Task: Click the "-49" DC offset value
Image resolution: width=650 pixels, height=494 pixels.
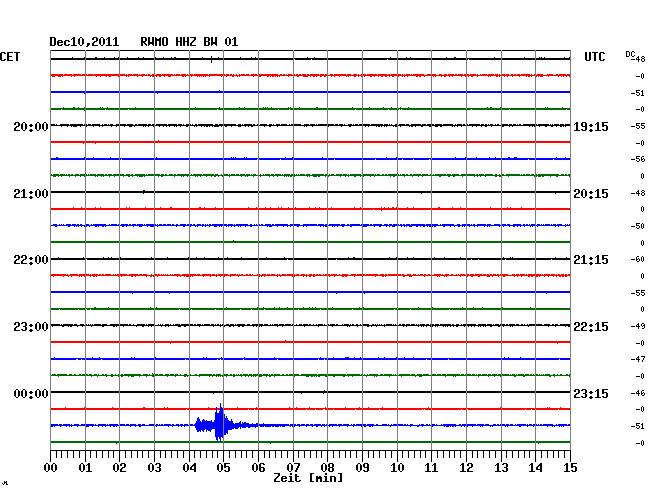Action: point(638,326)
